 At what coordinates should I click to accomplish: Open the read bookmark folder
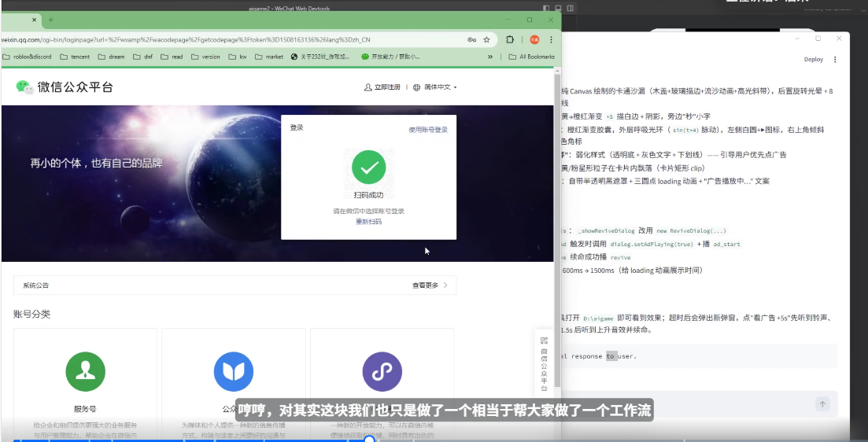[172, 57]
